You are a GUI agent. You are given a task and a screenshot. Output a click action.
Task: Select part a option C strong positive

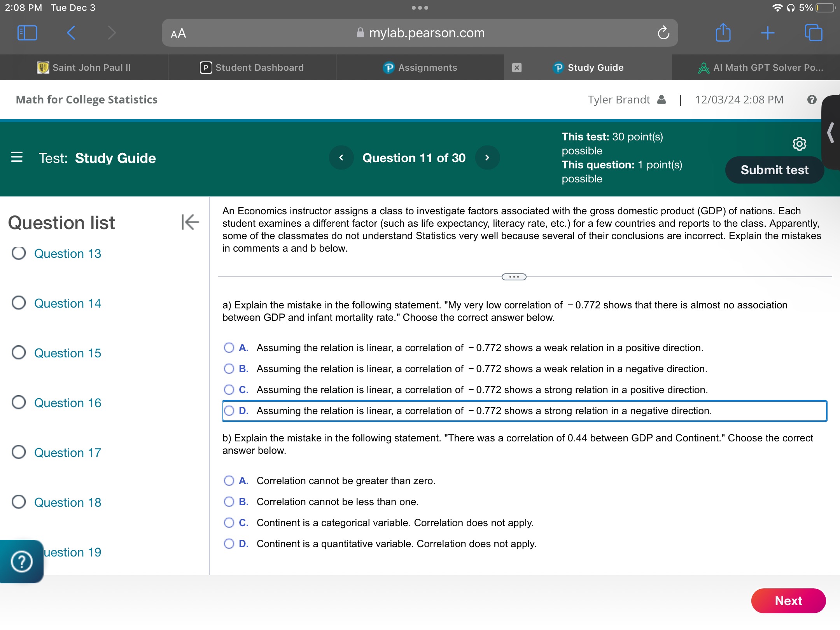click(x=229, y=390)
